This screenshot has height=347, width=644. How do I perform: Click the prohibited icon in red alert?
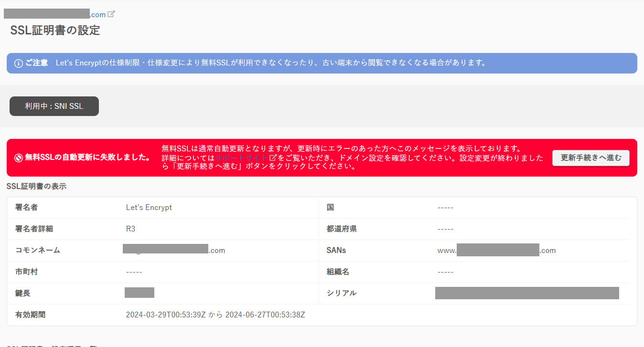click(x=19, y=158)
